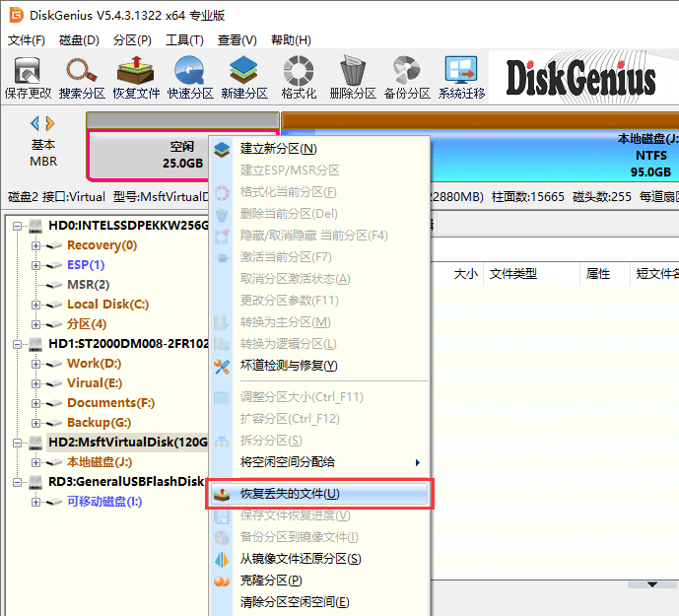Image resolution: width=679 pixels, height=616 pixels.
Task: Choose 清除分区空闲空间(E) menu entry
Action: pyautogui.click(x=319, y=602)
